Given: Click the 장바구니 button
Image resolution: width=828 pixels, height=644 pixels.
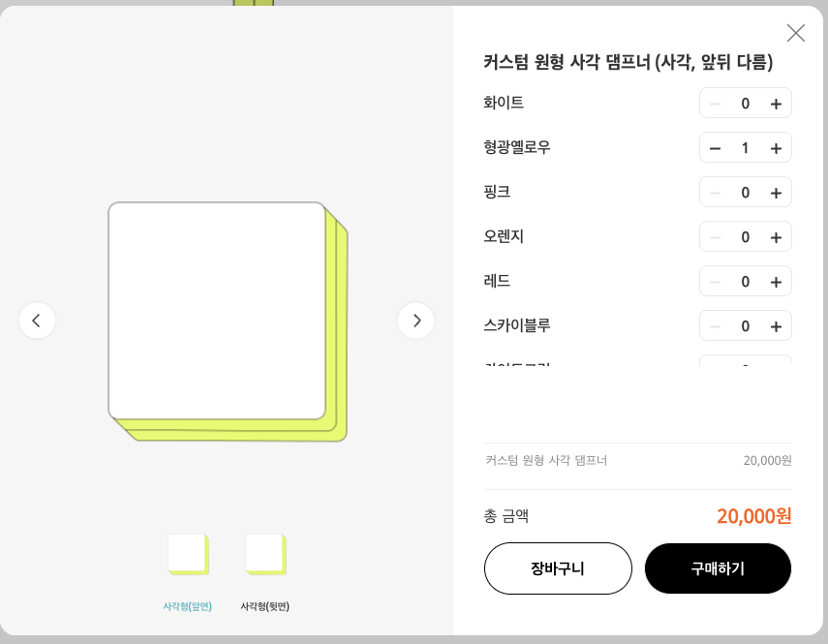Looking at the screenshot, I should (x=558, y=568).
